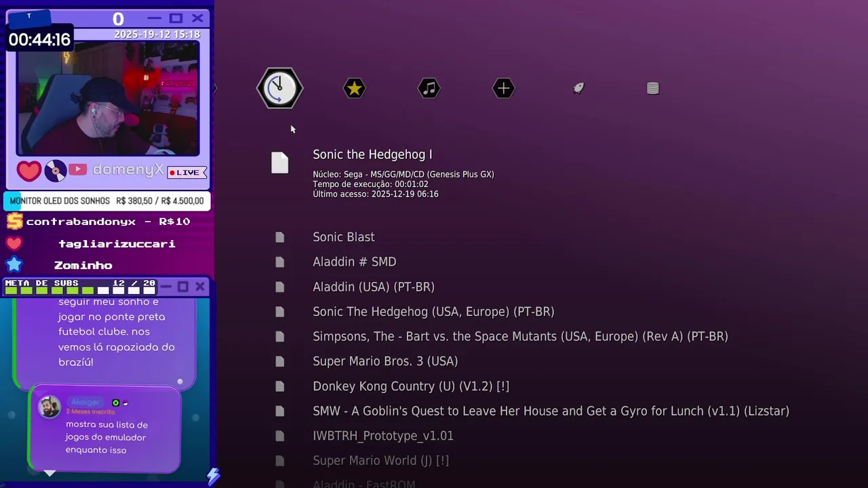Click the heart icon beside tagliarizuccari
The width and height of the screenshot is (868, 488).
(14, 243)
